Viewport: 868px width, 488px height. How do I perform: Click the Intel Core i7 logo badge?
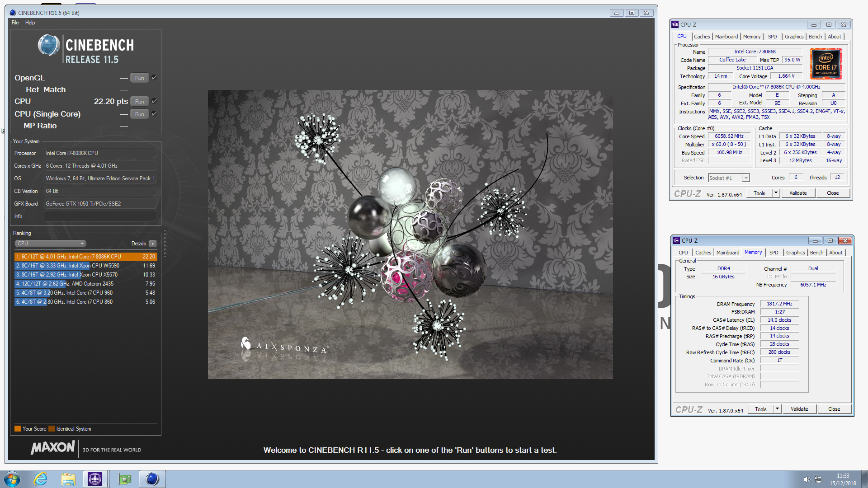(x=826, y=64)
